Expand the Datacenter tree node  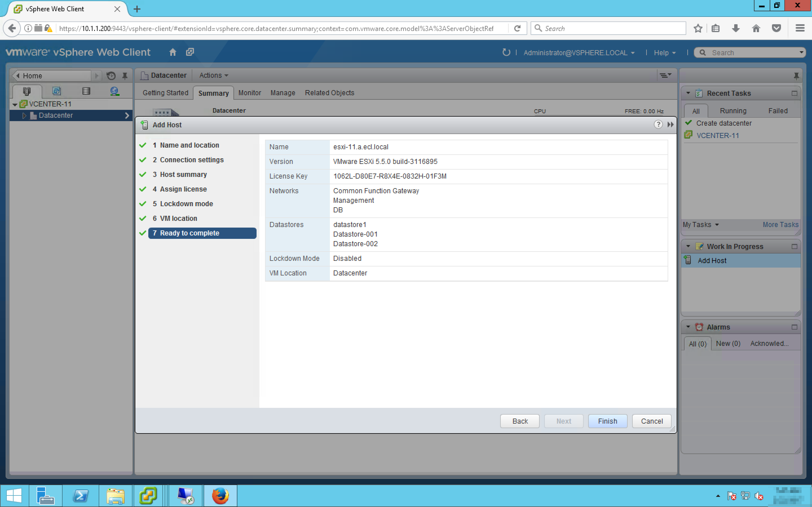24,115
